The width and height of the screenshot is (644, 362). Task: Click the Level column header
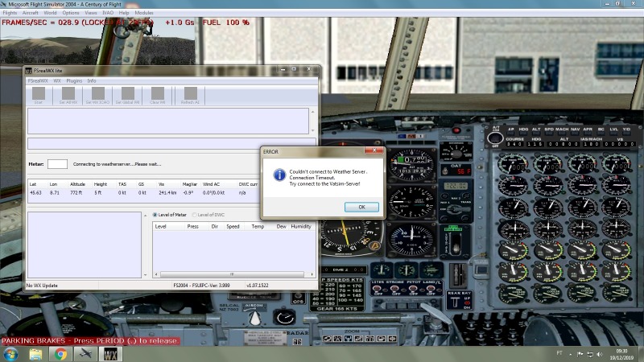pos(160,227)
